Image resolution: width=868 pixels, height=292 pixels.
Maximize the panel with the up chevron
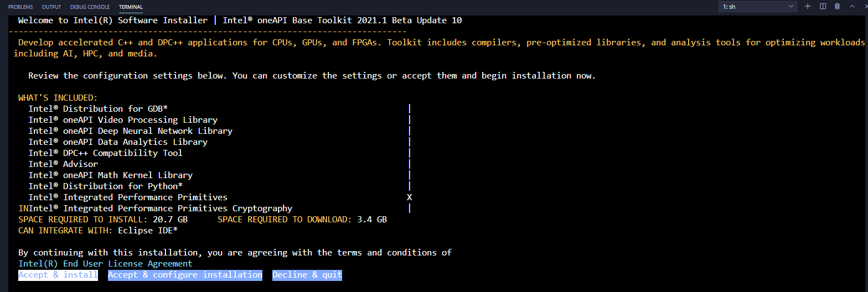coord(851,6)
